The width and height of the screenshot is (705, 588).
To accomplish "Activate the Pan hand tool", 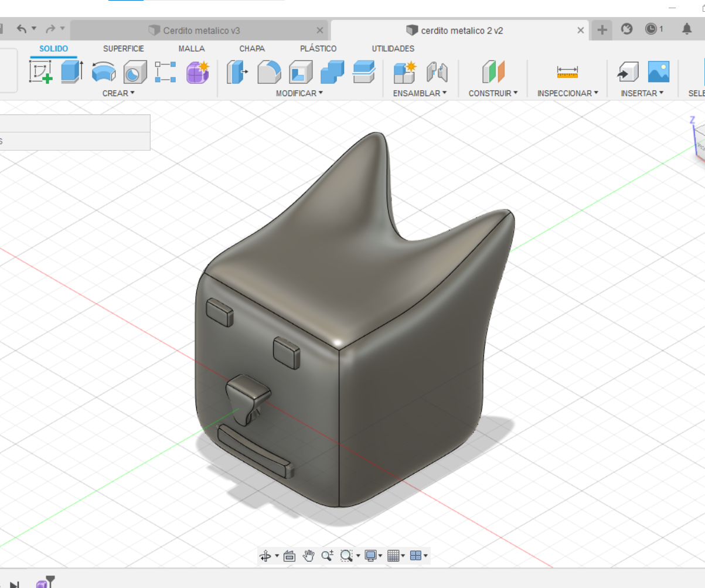I will [x=308, y=556].
